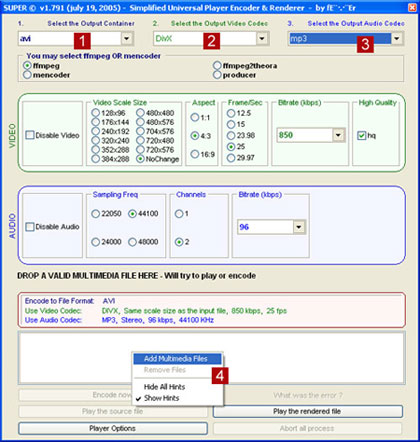
Task: Click the 'Use Video Codec:' summary line
Action: click(156, 311)
